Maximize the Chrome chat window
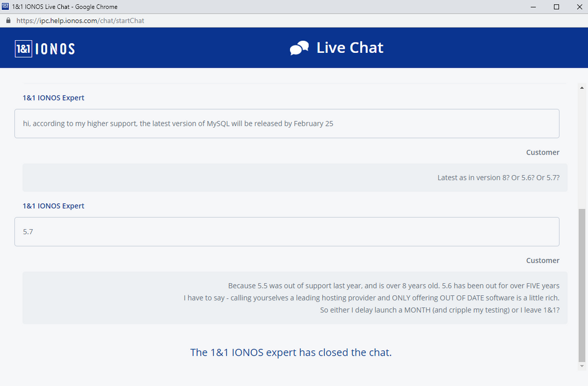Image resolution: width=588 pixels, height=386 pixels. click(556, 7)
